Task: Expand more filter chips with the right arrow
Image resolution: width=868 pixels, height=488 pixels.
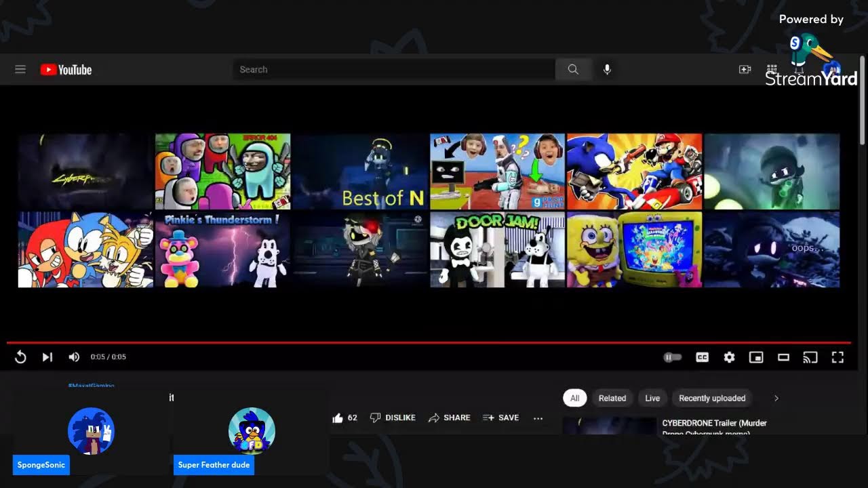Action: pos(776,399)
